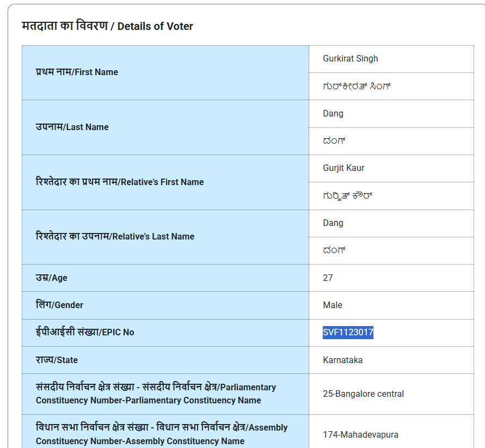Click the state value Karnataka
485x448 pixels.
coord(343,360)
